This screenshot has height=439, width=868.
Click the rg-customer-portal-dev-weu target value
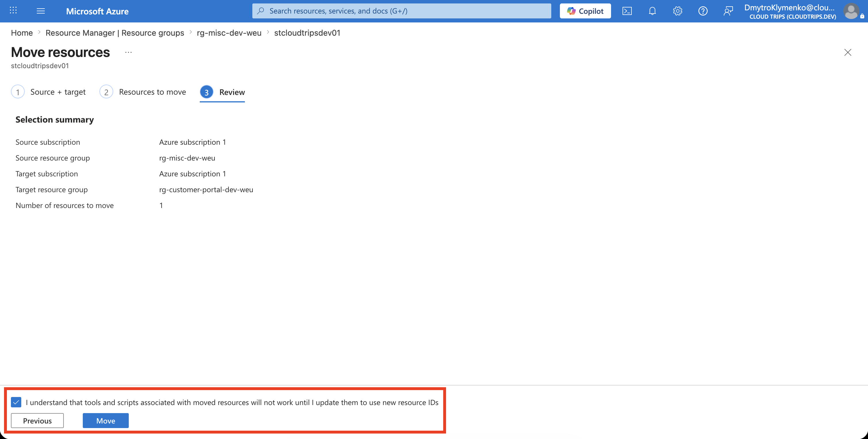pos(206,190)
